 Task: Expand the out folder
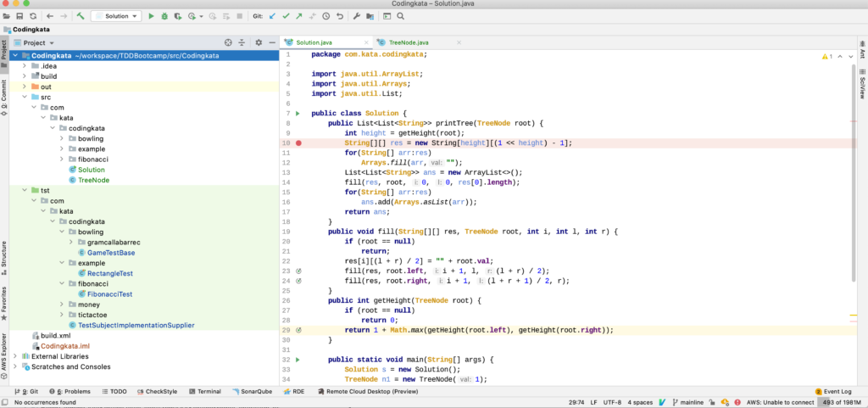[25, 87]
